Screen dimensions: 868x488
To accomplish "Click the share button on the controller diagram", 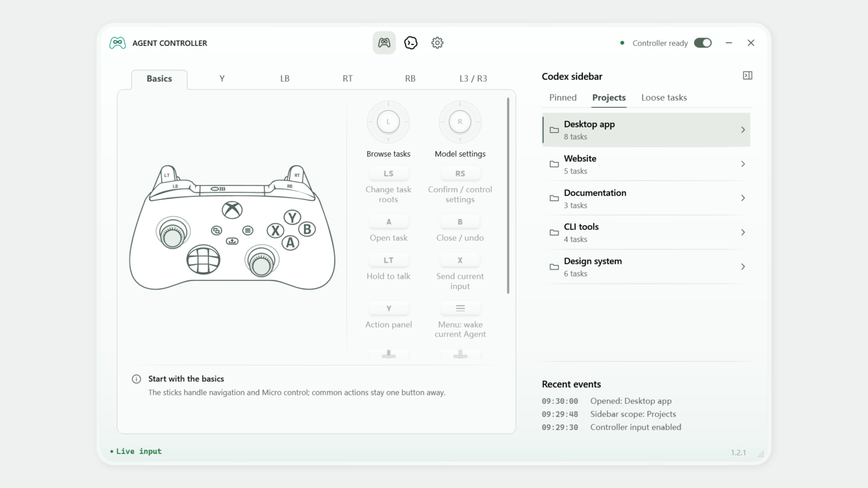I will [x=232, y=241].
